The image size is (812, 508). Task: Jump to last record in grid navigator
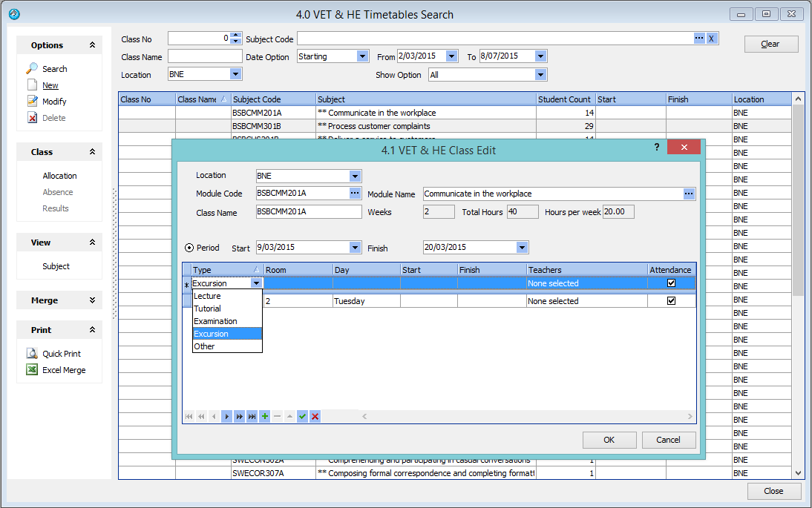(x=252, y=417)
